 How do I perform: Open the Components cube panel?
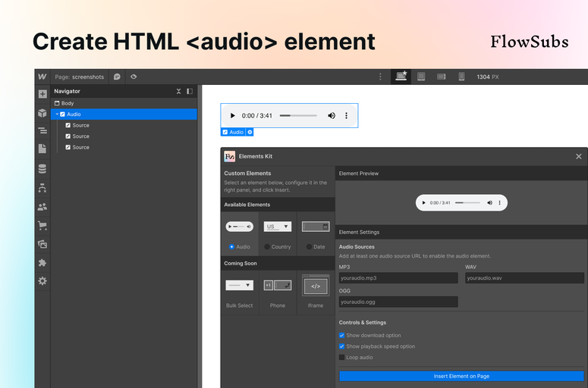click(42, 113)
